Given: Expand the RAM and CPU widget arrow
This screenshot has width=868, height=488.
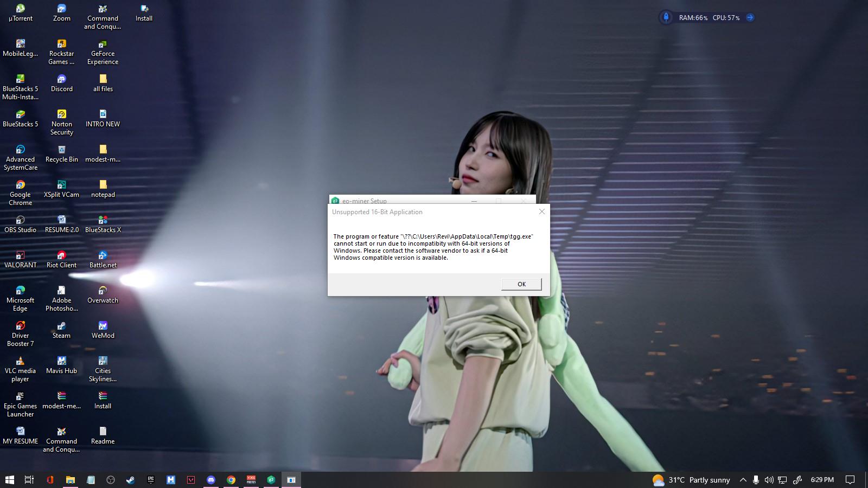Looking at the screenshot, I should click(x=750, y=17).
